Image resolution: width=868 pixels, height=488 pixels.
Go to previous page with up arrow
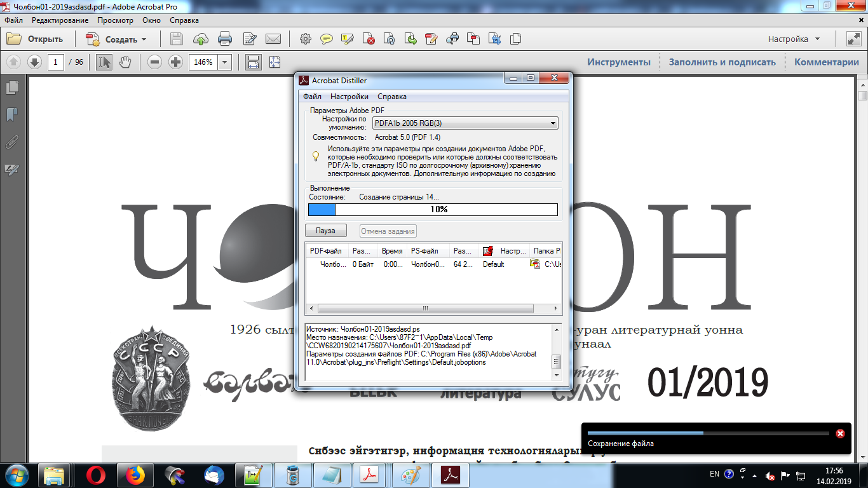(x=14, y=62)
